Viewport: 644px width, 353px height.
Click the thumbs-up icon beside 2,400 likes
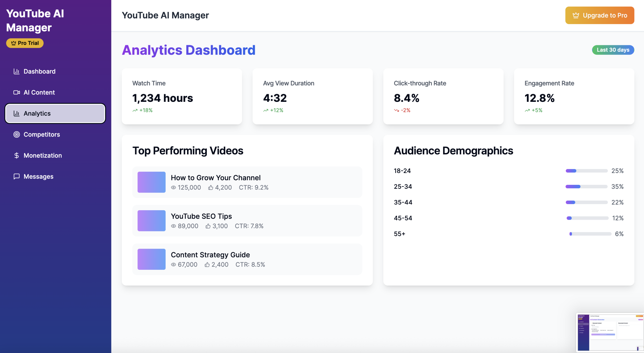coord(207,264)
